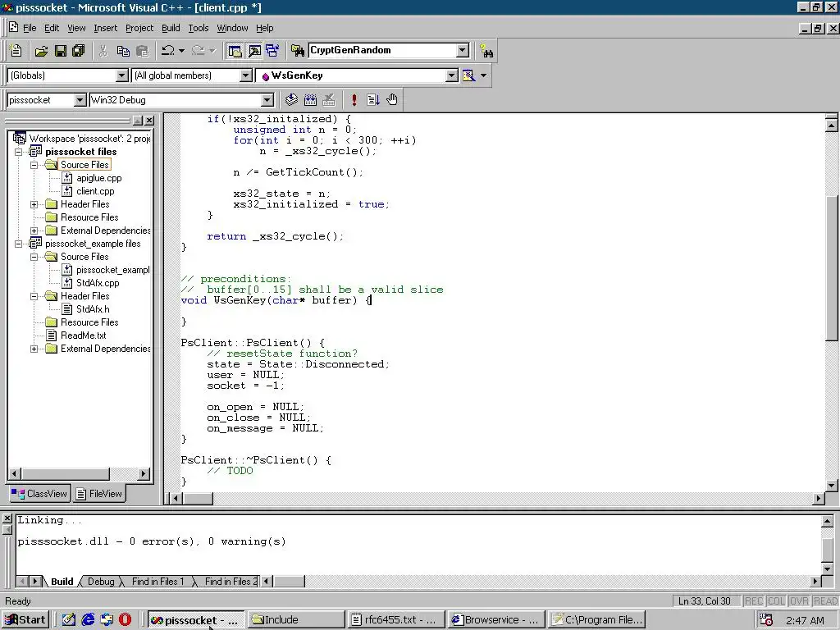Launch Opera from the quick launch bar
The width and height of the screenshot is (840, 630).
(x=125, y=620)
